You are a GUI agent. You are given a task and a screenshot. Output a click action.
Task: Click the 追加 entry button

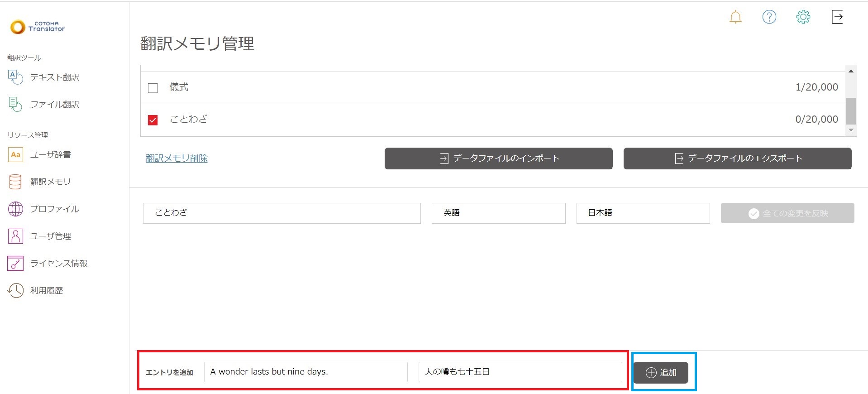coord(661,373)
